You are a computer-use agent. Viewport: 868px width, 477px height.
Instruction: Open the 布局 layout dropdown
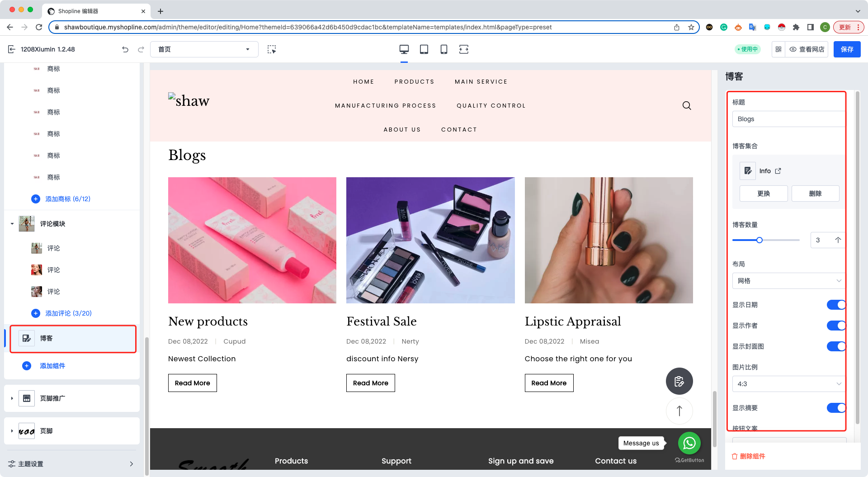[788, 281]
